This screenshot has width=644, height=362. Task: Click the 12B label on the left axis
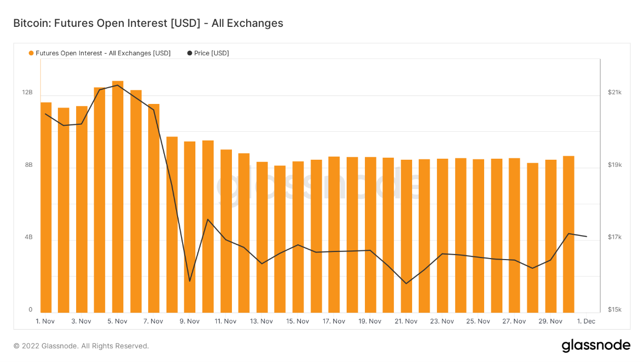[x=27, y=92]
